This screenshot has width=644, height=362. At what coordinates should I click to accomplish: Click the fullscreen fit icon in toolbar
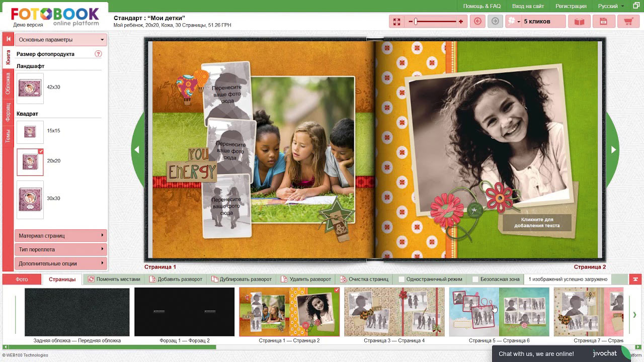pyautogui.click(x=397, y=22)
